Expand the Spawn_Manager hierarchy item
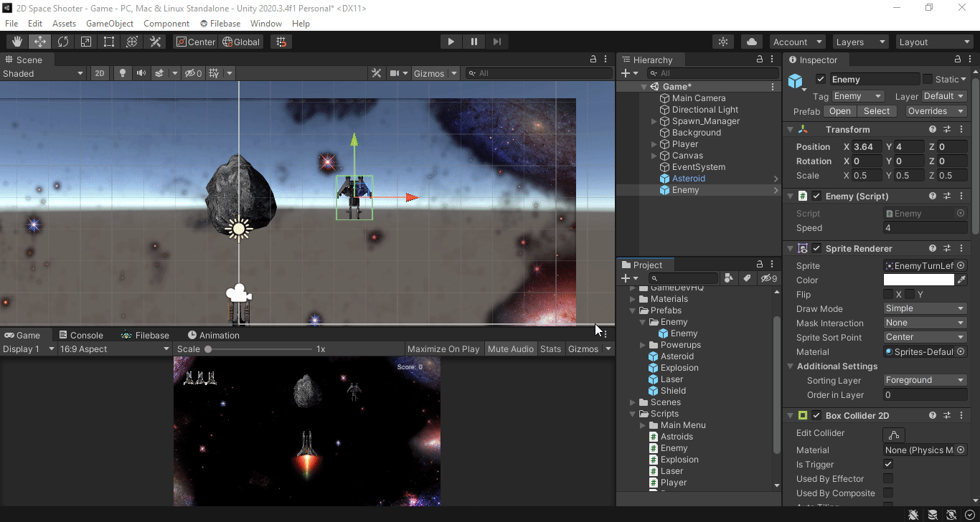Image resolution: width=980 pixels, height=522 pixels. tap(654, 121)
